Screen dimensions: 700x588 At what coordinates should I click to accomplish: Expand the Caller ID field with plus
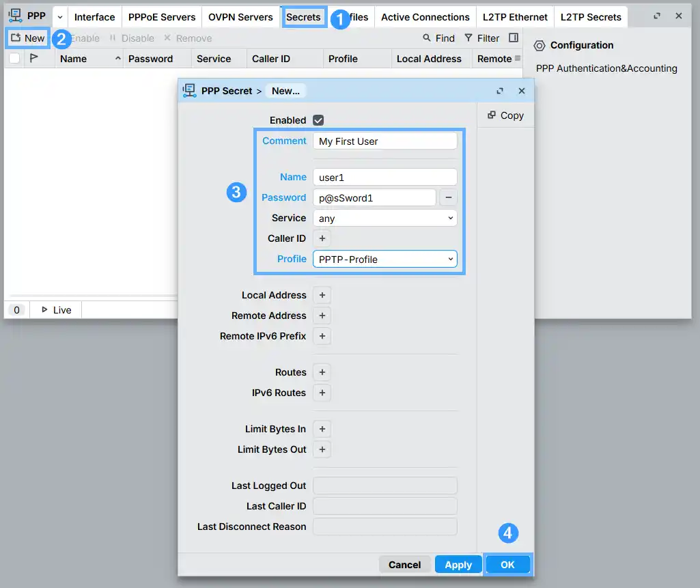point(322,238)
